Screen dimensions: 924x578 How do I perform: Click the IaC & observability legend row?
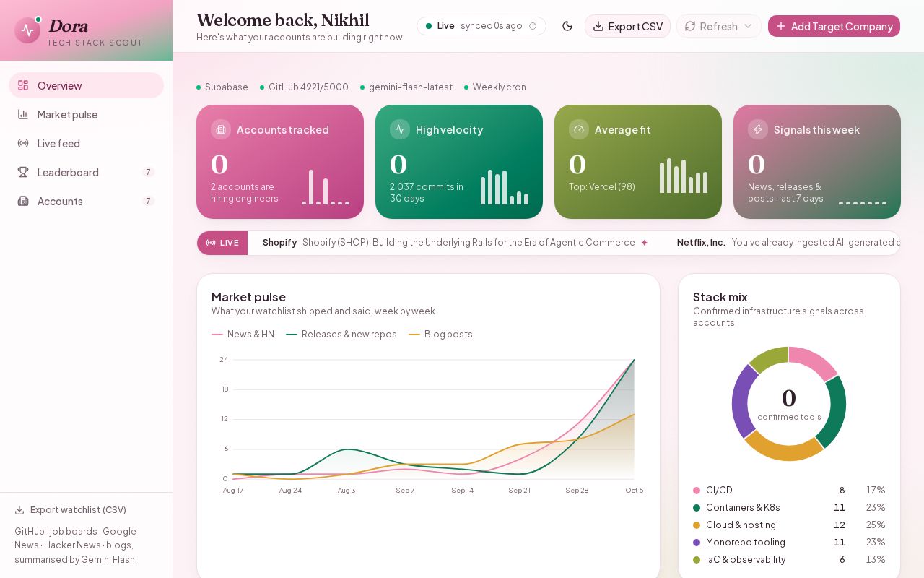click(x=789, y=560)
